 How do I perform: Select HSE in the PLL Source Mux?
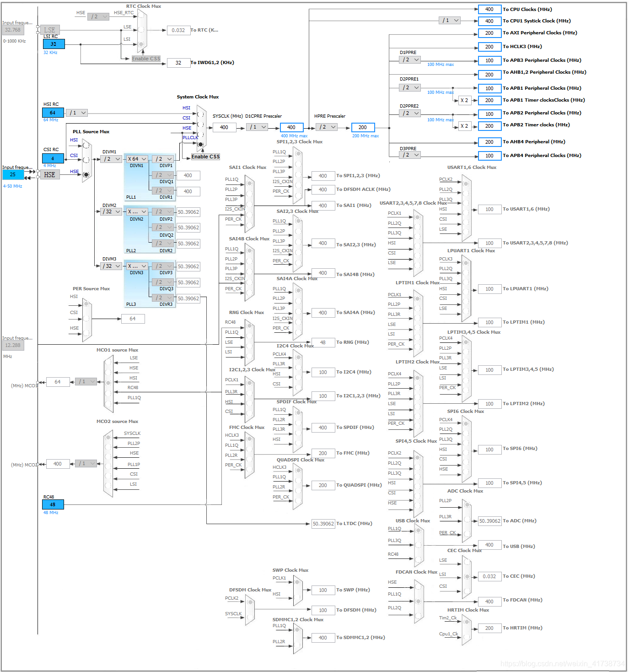[86, 174]
